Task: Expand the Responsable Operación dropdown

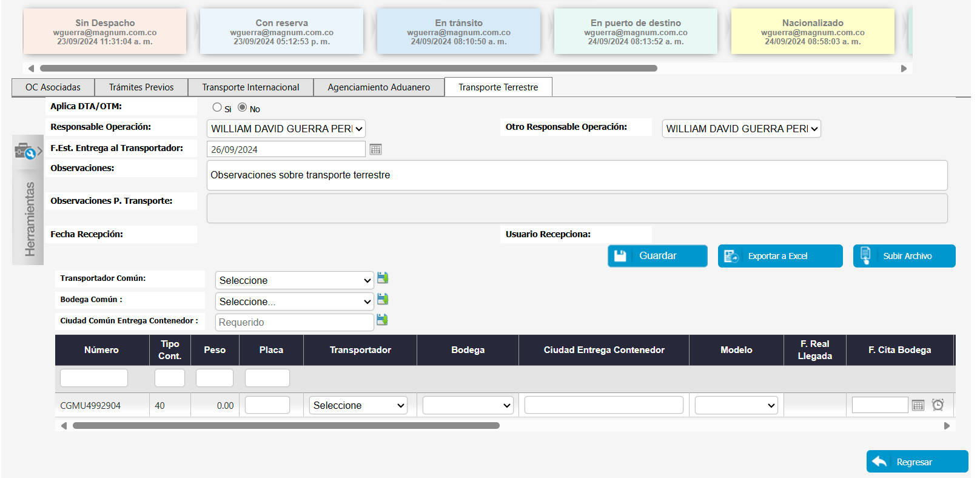Action: click(286, 129)
